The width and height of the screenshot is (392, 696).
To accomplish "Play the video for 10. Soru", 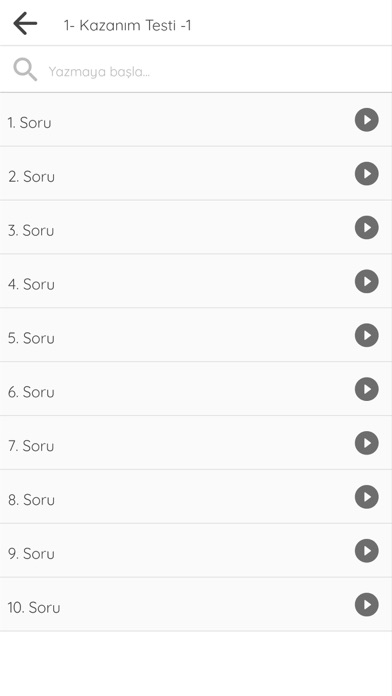I will click(x=366, y=605).
